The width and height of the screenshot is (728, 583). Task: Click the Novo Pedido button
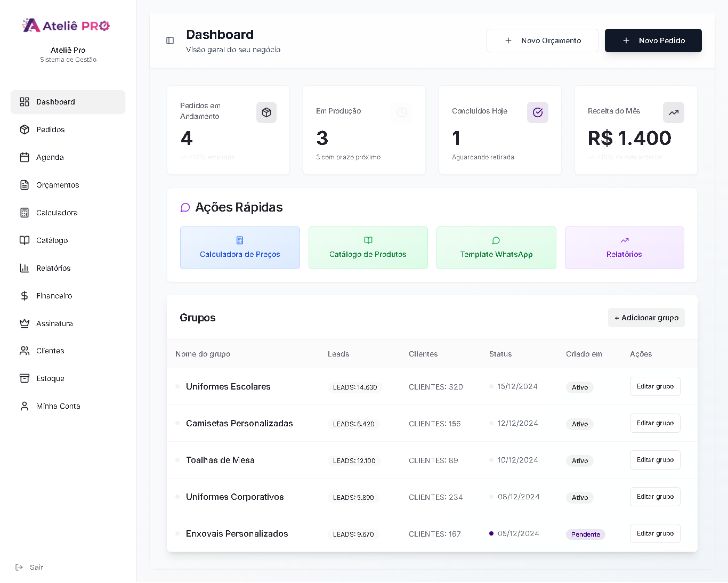tap(653, 41)
